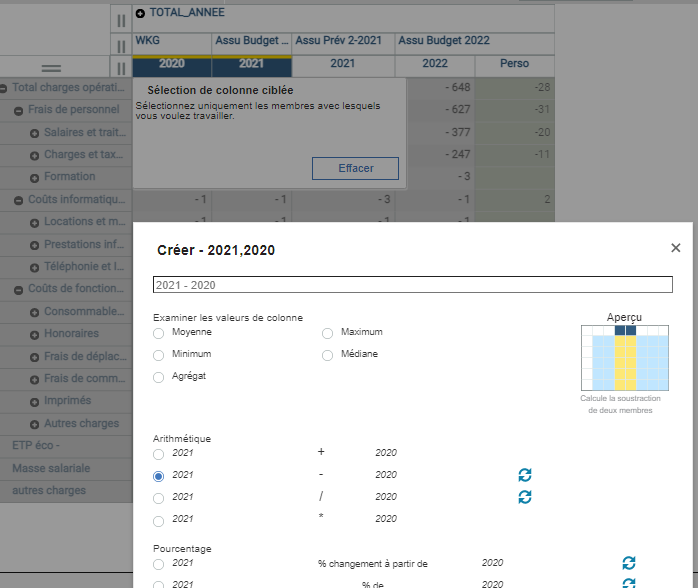
Task: Select the 2020 column header
Action: [171, 64]
